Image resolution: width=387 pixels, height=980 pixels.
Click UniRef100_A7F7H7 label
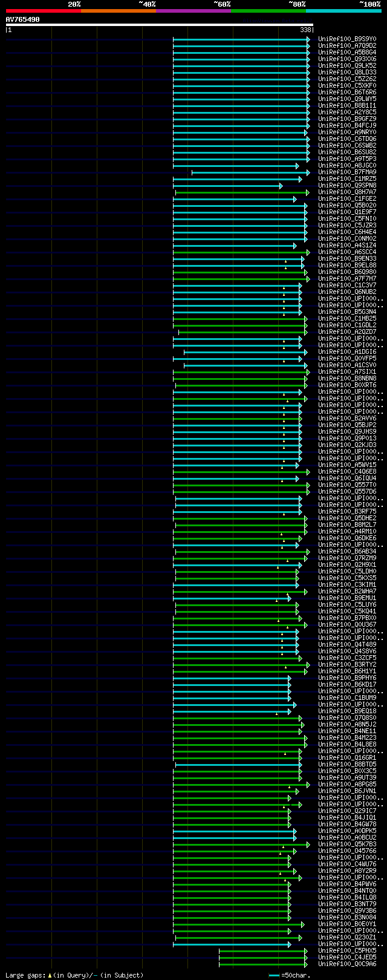(347, 279)
